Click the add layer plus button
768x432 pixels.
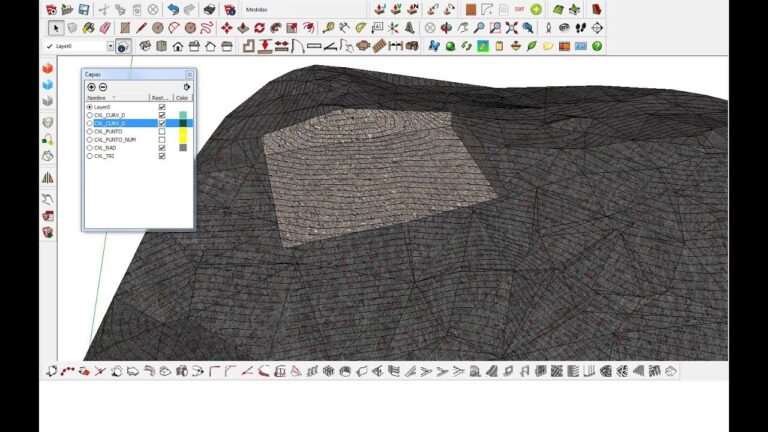pos(91,87)
